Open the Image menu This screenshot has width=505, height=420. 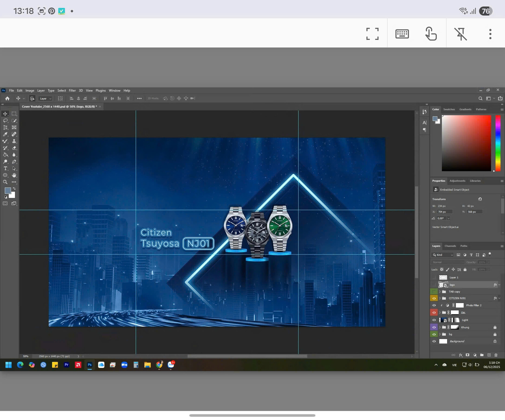[x=30, y=90]
